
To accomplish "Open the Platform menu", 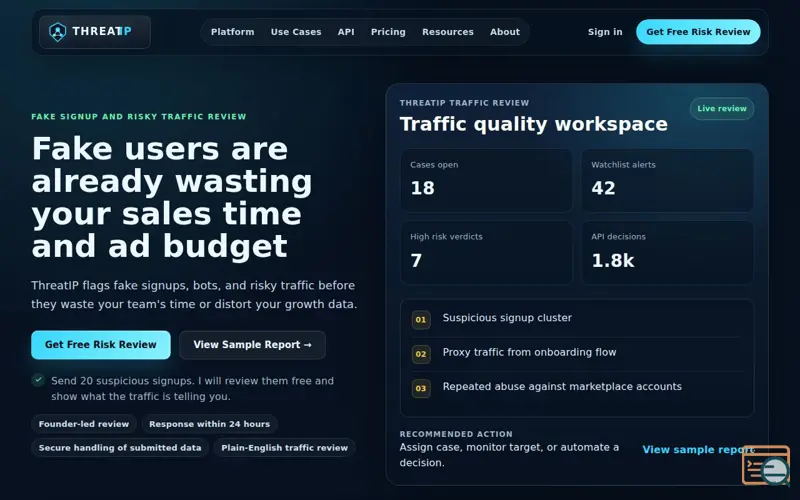I will (233, 32).
